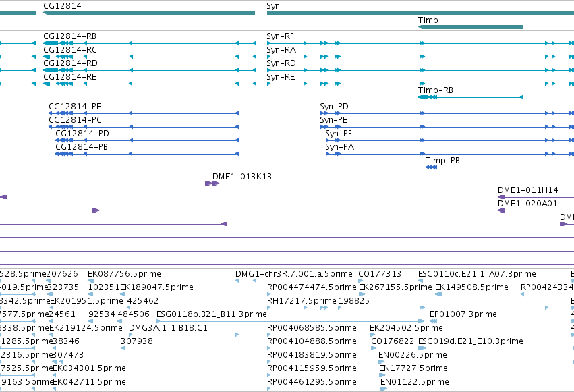Screen dimensions: 574x392
Task: Select the DME1-013K13 clone label
Action: (x=242, y=177)
